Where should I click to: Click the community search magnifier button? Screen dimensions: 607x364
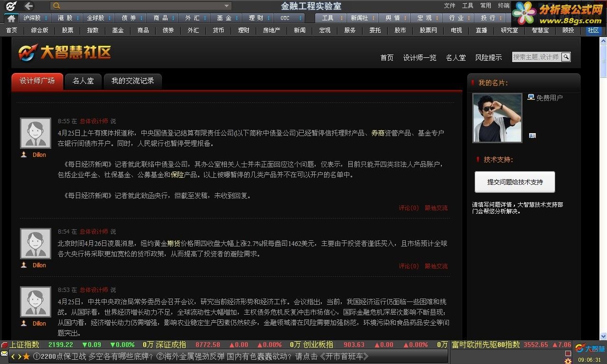(x=566, y=57)
